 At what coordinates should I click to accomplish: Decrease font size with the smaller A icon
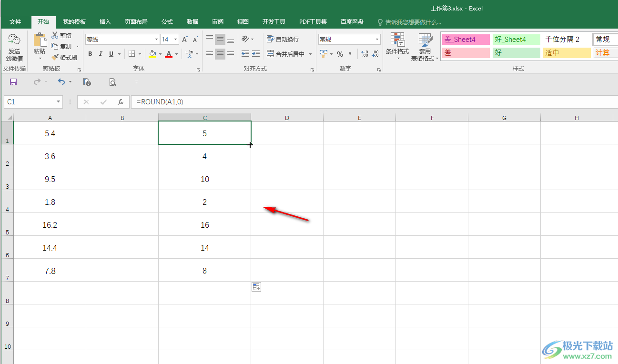click(195, 40)
